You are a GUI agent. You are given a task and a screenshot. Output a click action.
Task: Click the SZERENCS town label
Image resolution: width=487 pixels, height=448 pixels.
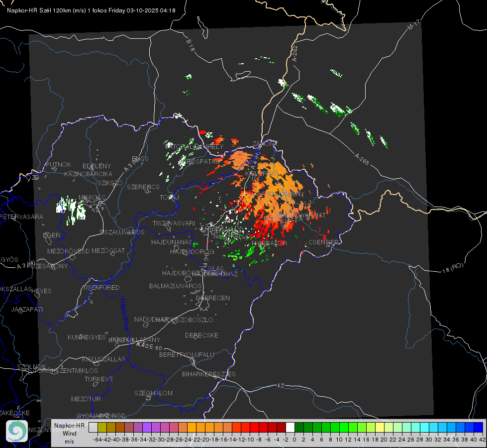click(143, 187)
